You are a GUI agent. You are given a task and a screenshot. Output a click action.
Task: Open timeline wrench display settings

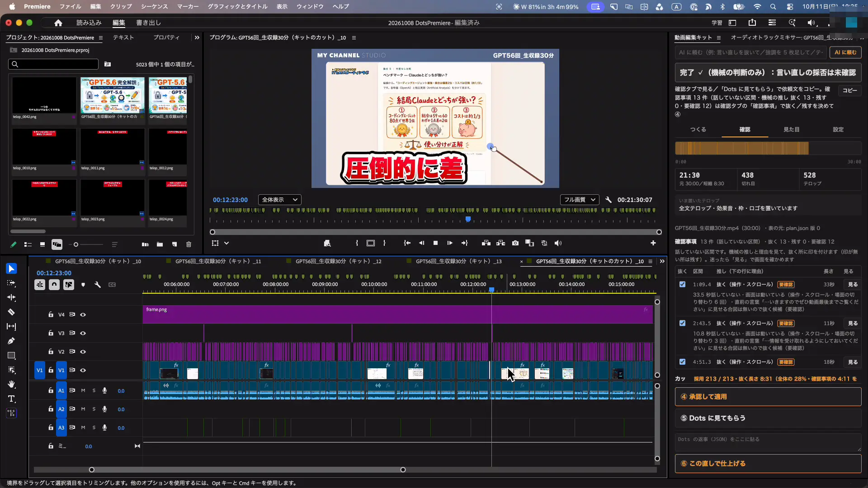[x=98, y=285]
